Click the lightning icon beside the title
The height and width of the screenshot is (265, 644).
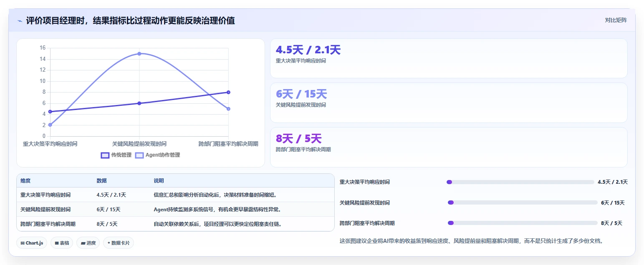coord(20,21)
